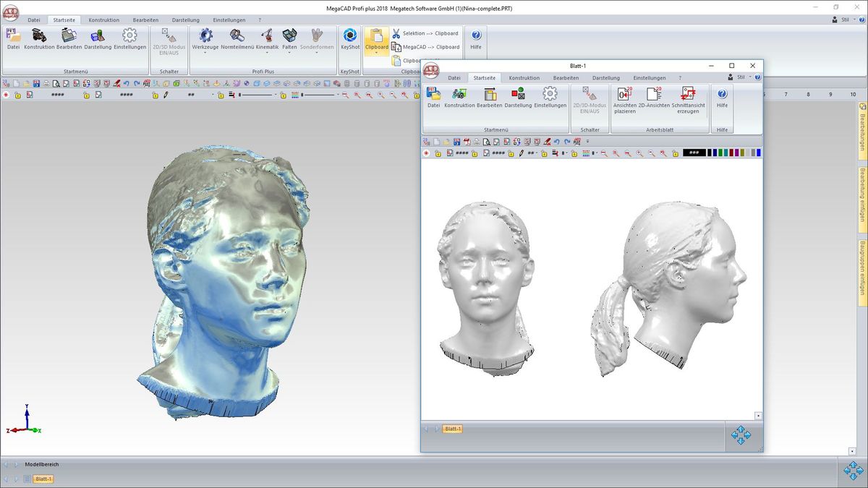868x488 pixels.
Task: Open 2D-Ansichten in the Arbeitsblatt group
Action: [x=654, y=94]
